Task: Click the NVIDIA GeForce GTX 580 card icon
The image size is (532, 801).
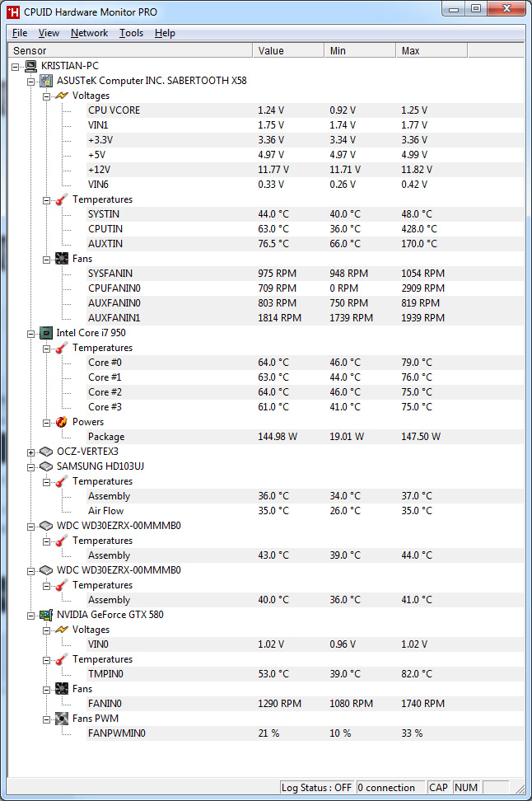Action: click(x=46, y=615)
